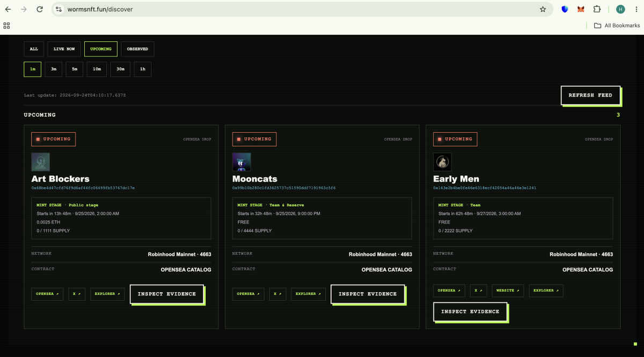This screenshot has width=644, height=357.
Task: Open Art Blockers X link
Action: [x=77, y=294]
